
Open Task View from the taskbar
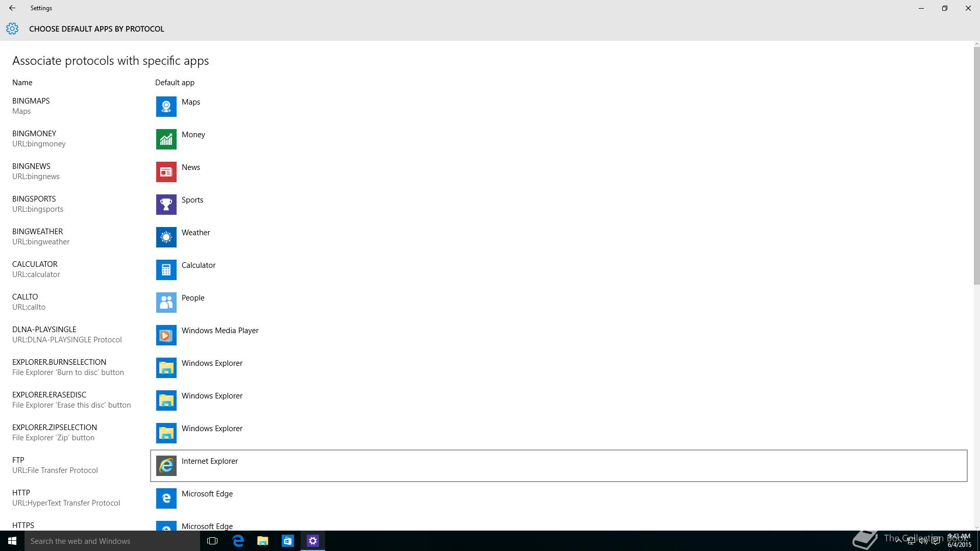[212, 541]
